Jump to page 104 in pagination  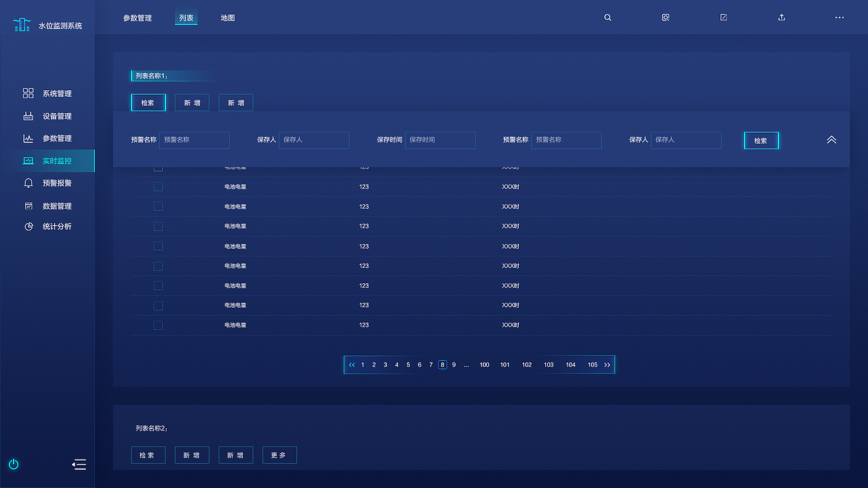click(x=571, y=365)
